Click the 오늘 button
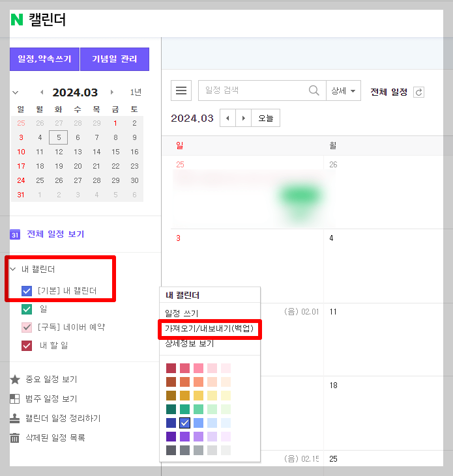 (x=265, y=118)
